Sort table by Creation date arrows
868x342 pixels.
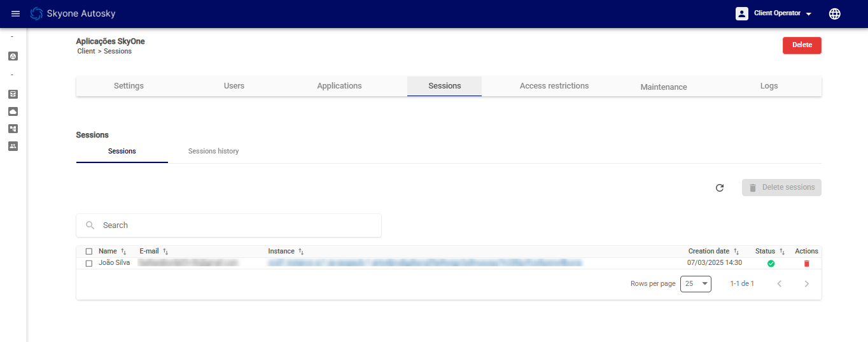click(x=736, y=252)
